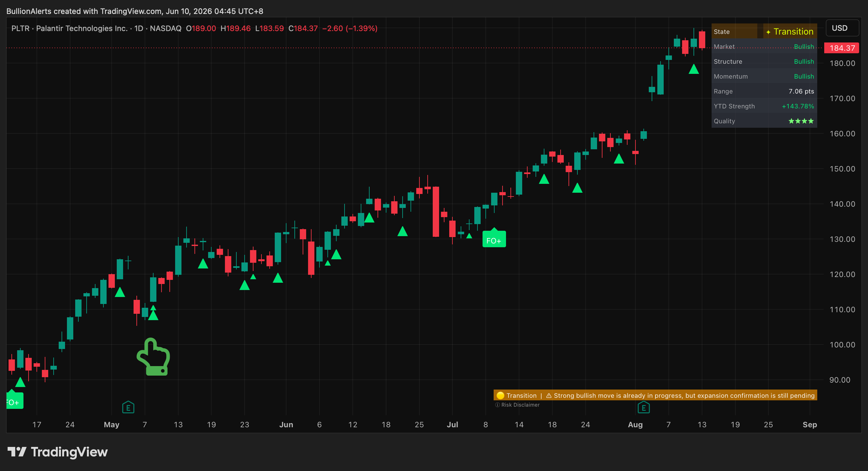868x471 pixels.
Task: Click the warning triangle icon in the orange banner
Action: 549,396
